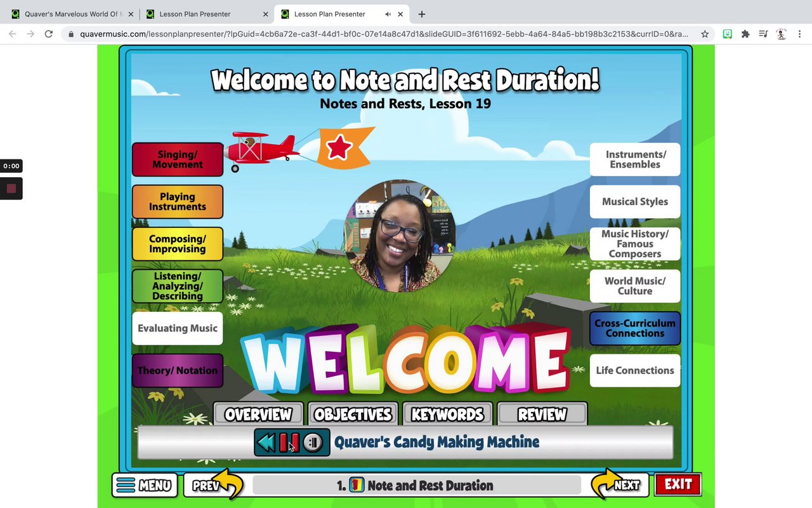The width and height of the screenshot is (812, 508).
Task: Open the Extensions puzzle piece menu
Action: 745,34
